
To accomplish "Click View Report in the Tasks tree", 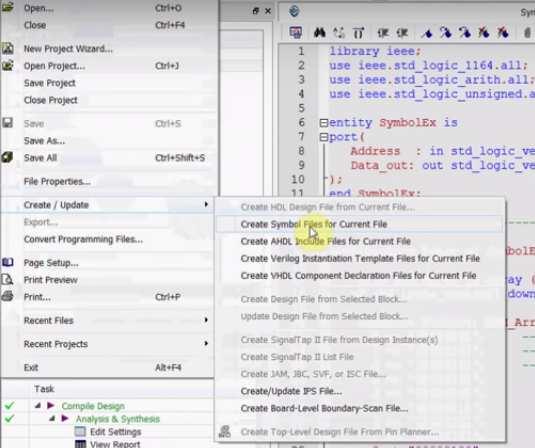I will (115, 444).
